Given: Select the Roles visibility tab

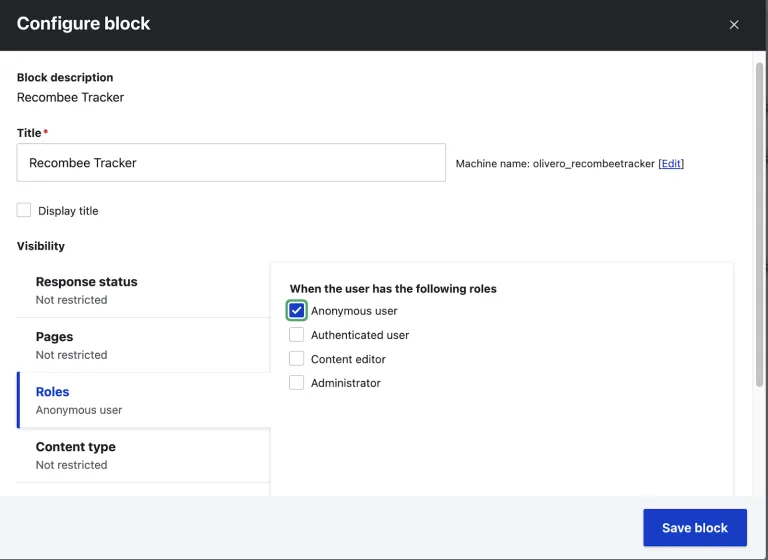Looking at the screenshot, I should [143, 400].
